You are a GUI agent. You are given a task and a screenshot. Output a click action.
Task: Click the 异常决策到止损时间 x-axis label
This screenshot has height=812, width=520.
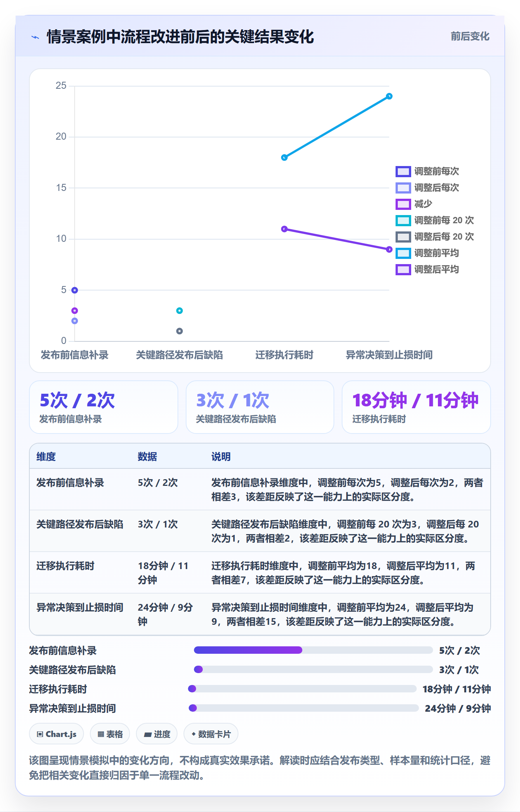[389, 355]
